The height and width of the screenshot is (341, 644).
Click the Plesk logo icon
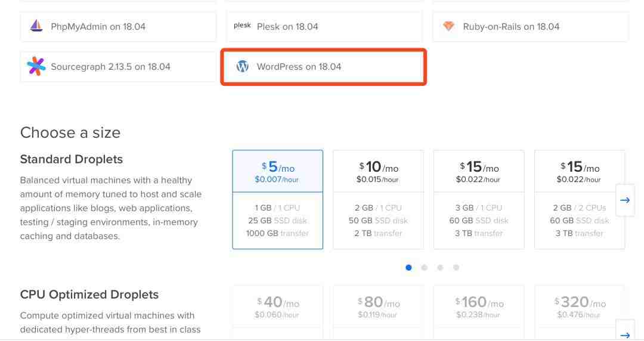[x=242, y=26]
